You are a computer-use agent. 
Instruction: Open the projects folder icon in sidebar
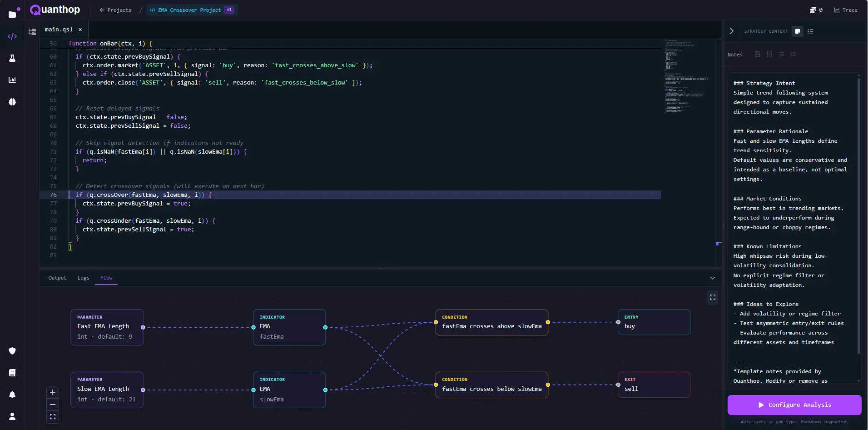click(12, 14)
